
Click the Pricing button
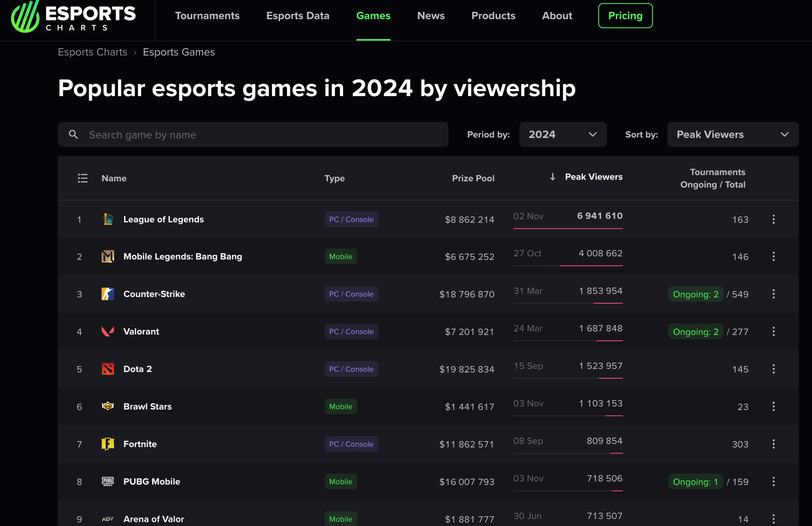[x=625, y=16]
